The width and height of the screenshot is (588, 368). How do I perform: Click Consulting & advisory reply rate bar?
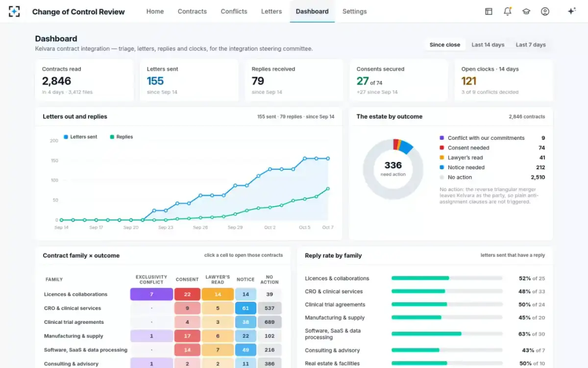click(x=447, y=350)
